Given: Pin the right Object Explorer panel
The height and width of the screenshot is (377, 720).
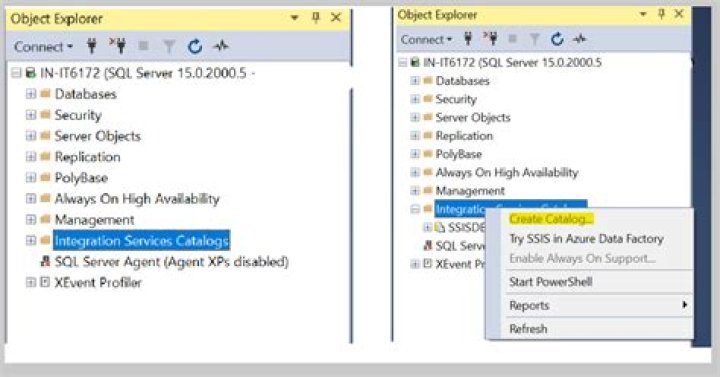Looking at the screenshot, I should [661, 14].
